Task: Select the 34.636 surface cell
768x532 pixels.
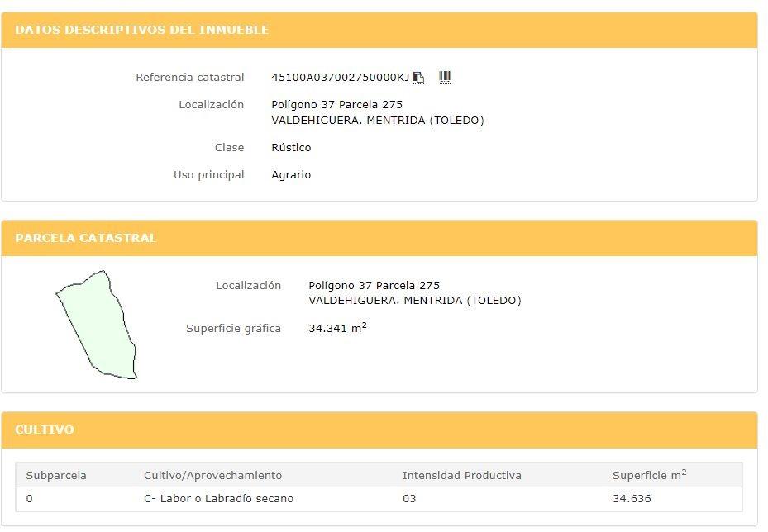Action: point(632,499)
